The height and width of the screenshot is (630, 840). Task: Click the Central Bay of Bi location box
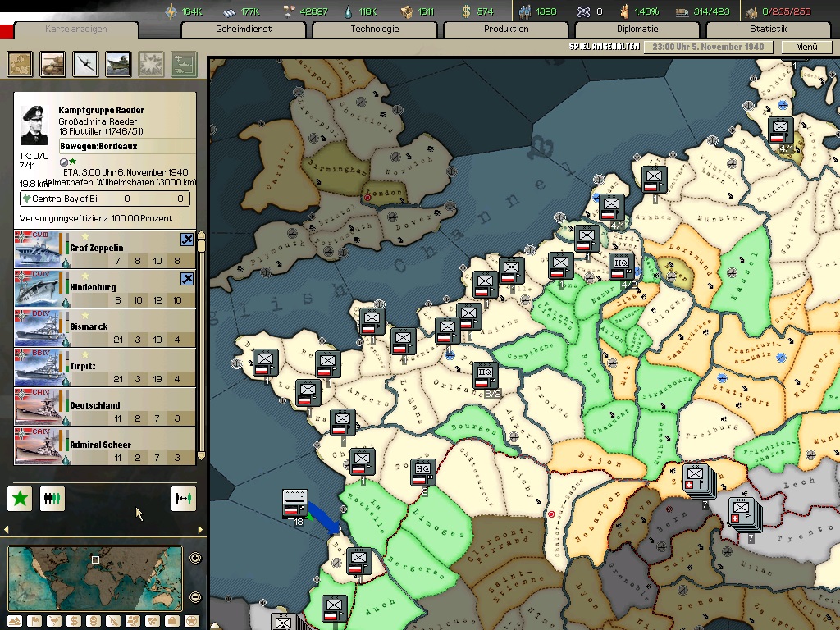click(104, 199)
